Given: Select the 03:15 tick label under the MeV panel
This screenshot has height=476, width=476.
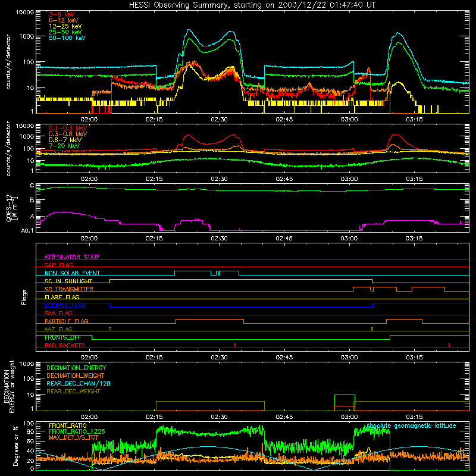Looking at the screenshot, I should 414,179.
